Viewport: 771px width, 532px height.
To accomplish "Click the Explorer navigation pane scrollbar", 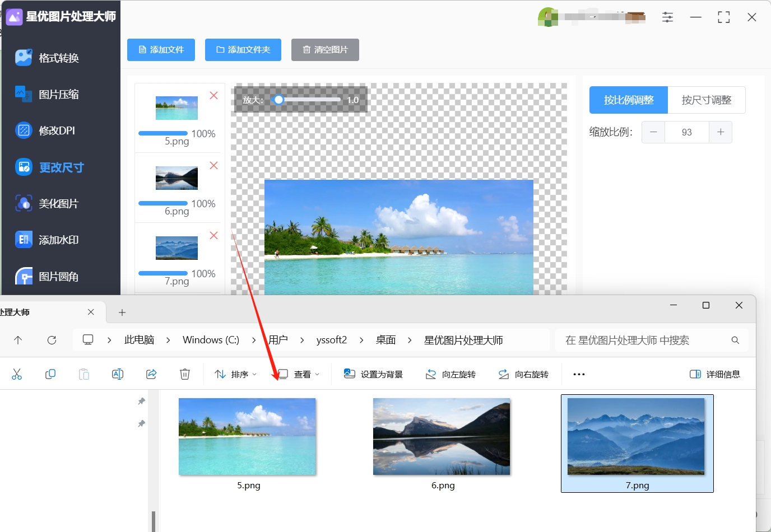I will click(154, 521).
